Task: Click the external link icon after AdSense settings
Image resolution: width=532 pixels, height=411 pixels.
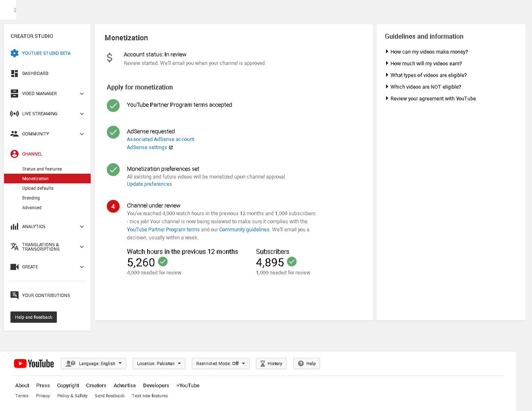Action: point(171,148)
